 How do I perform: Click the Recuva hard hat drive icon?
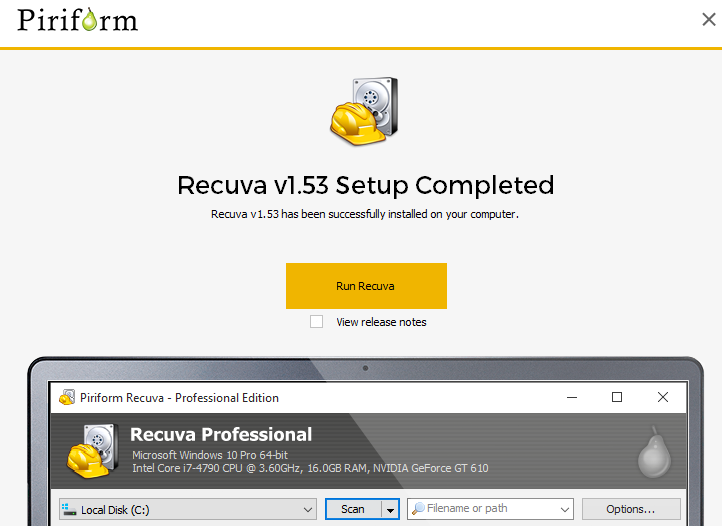click(x=364, y=111)
